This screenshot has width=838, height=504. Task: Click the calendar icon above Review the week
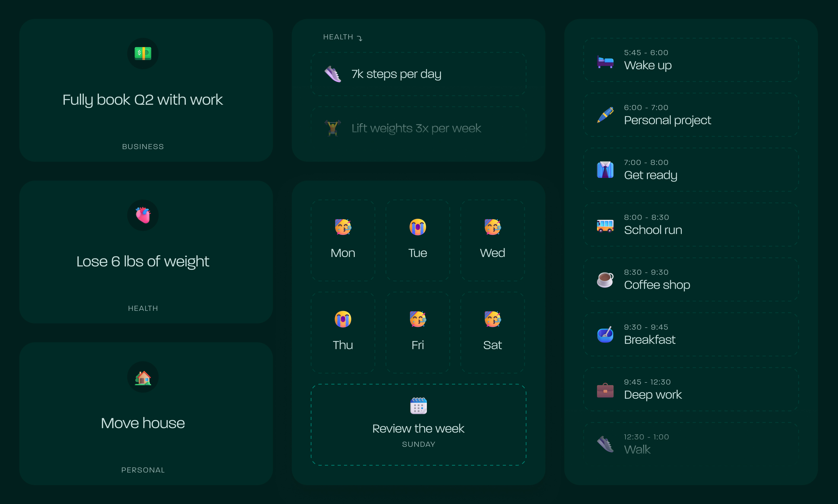tap(418, 406)
